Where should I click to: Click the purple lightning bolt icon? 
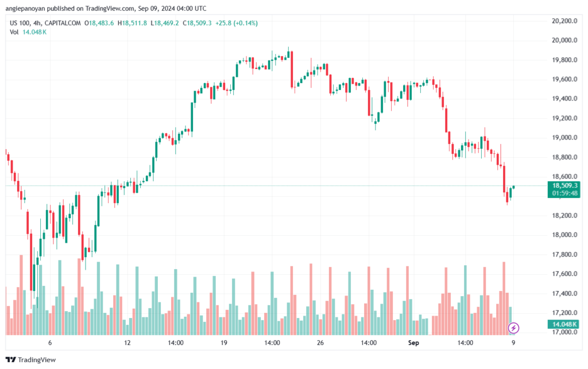pyautogui.click(x=514, y=328)
